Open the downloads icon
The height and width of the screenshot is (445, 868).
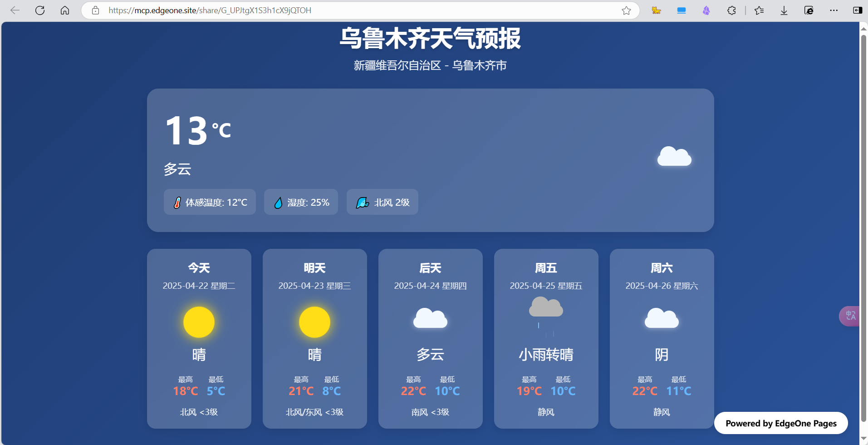[x=784, y=10]
